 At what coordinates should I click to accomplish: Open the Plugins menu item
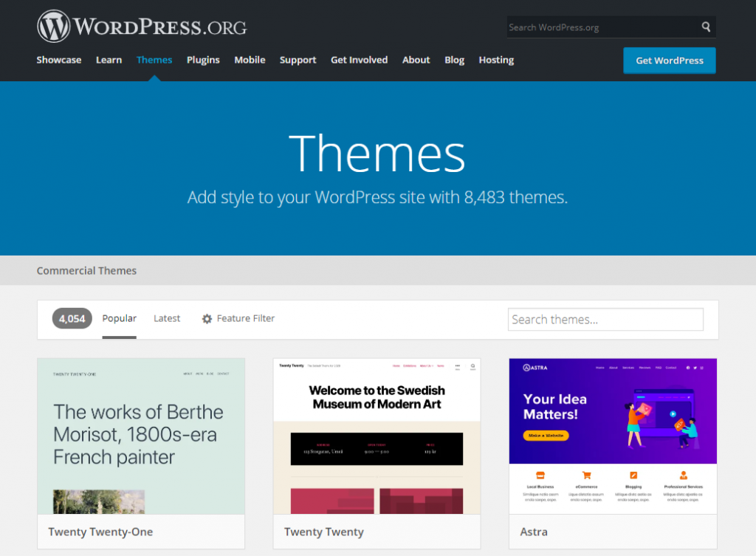tap(203, 60)
